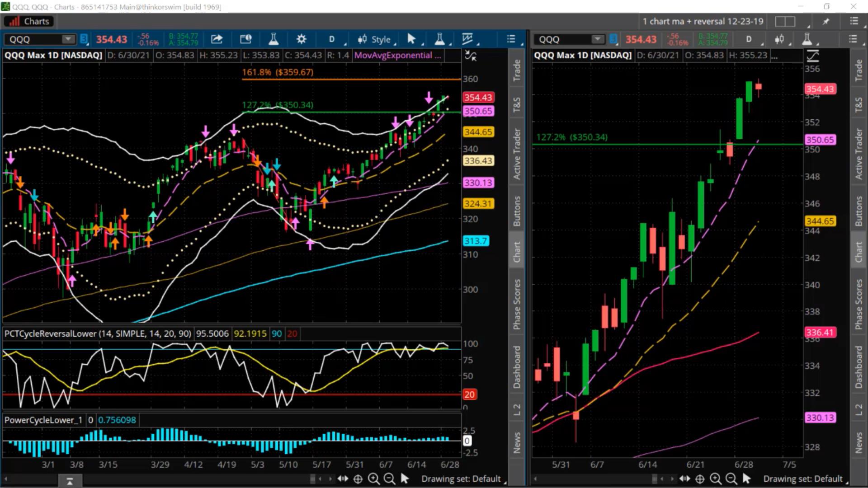Click the left chart's crosshair icon at bottom
Image resolution: width=868 pixels, height=488 pixels.
point(358,479)
